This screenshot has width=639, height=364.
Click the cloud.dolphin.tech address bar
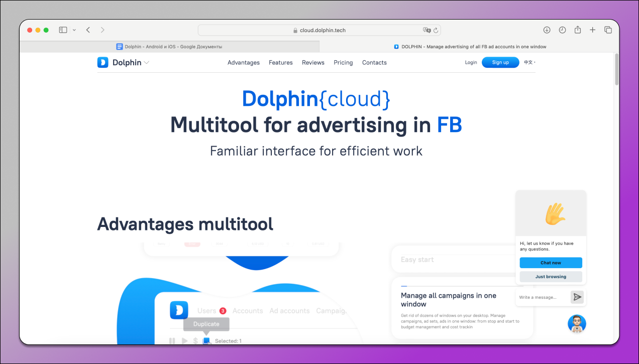click(319, 30)
